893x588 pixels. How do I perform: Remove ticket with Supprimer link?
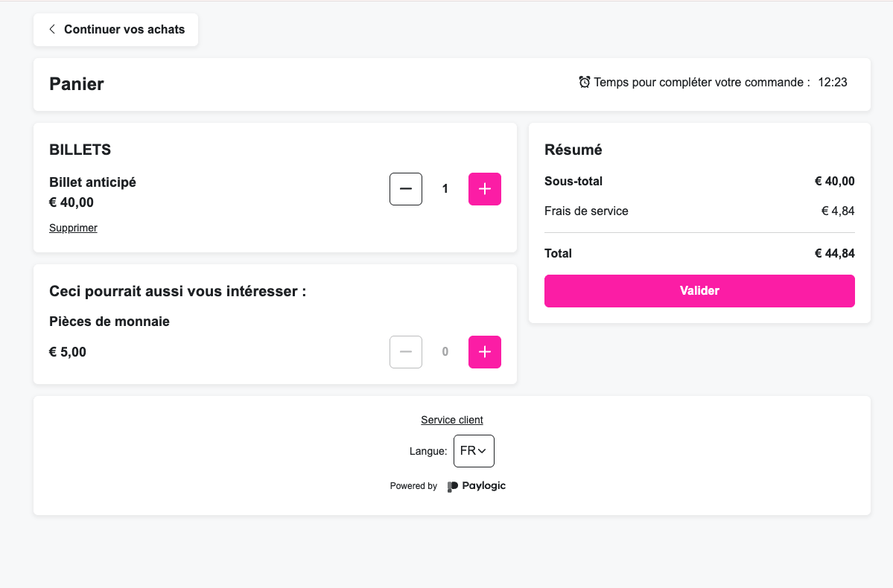(73, 229)
